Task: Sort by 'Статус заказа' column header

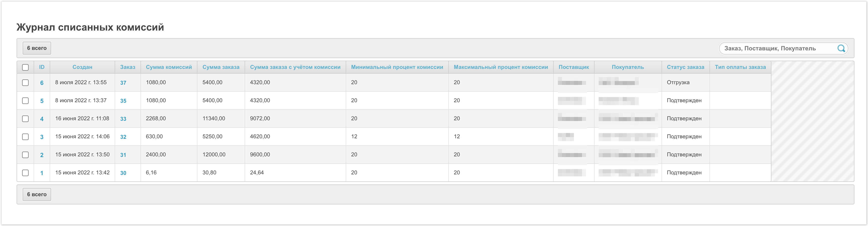Action: [x=685, y=67]
